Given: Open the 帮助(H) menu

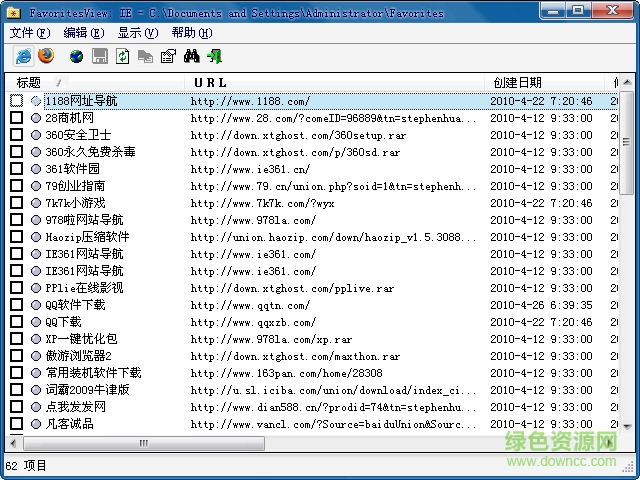Looking at the screenshot, I should pos(192,33).
